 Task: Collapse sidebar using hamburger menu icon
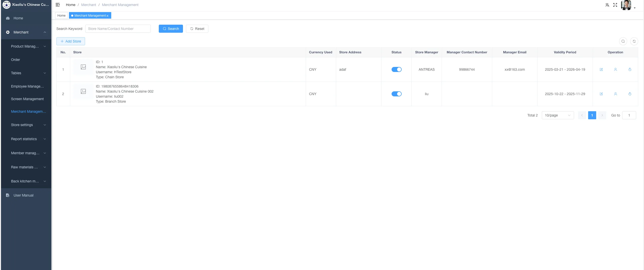(x=58, y=5)
